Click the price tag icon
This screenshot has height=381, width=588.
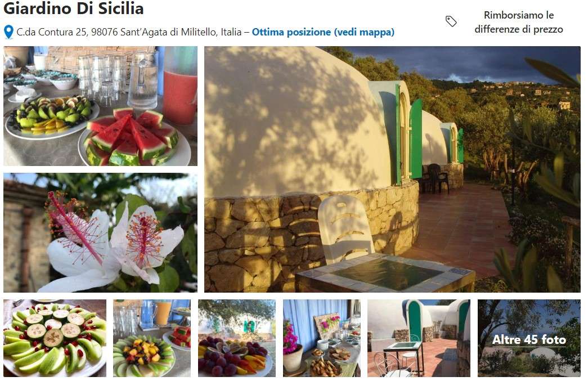pyautogui.click(x=451, y=21)
